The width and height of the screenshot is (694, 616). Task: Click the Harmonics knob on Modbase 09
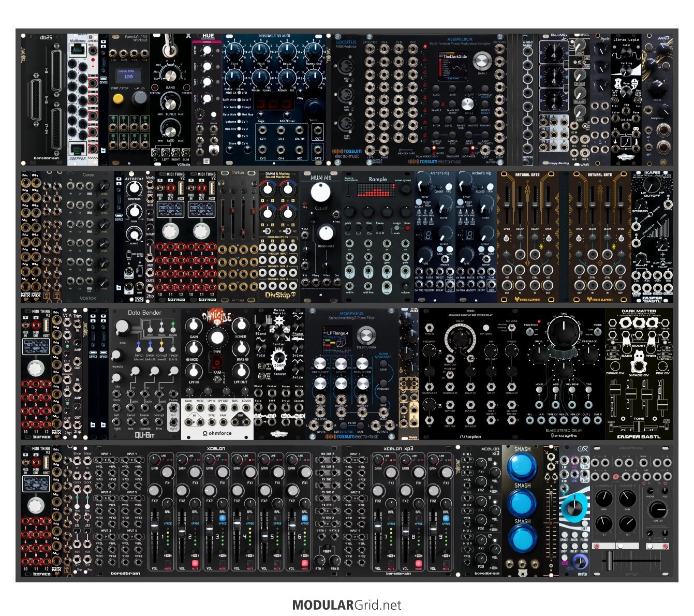click(x=313, y=51)
